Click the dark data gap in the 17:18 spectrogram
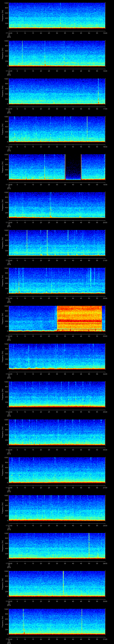The height and width of the screenshot is (644, 114). [73, 167]
